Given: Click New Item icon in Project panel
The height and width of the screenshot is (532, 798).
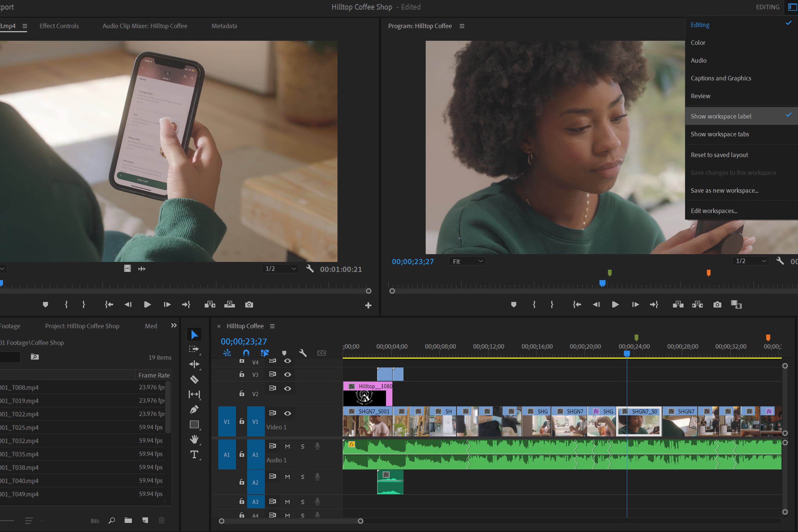Looking at the screenshot, I should tap(145, 520).
